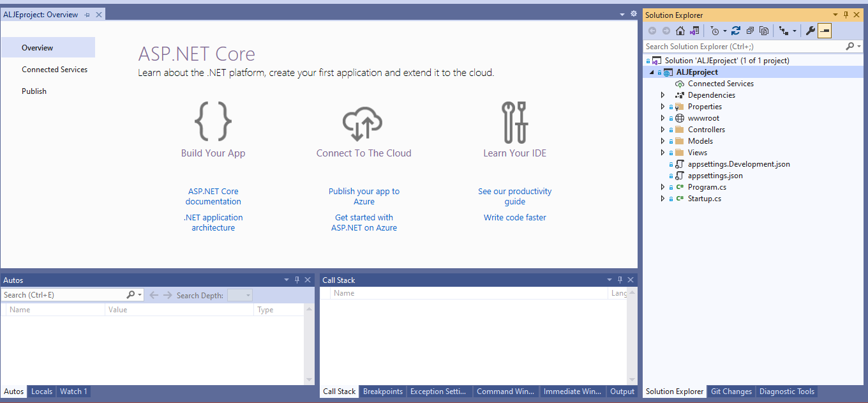868x403 pixels.
Task: Open Solution Explorer window options dropdown arrow
Action: (x=835, y=15)
